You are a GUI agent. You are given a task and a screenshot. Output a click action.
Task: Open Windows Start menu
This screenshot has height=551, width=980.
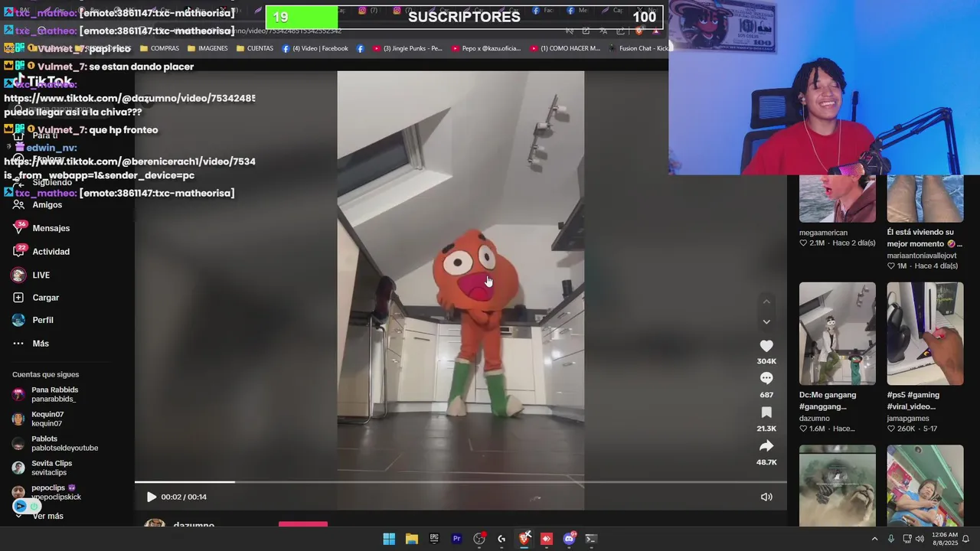tap(389, 539)
